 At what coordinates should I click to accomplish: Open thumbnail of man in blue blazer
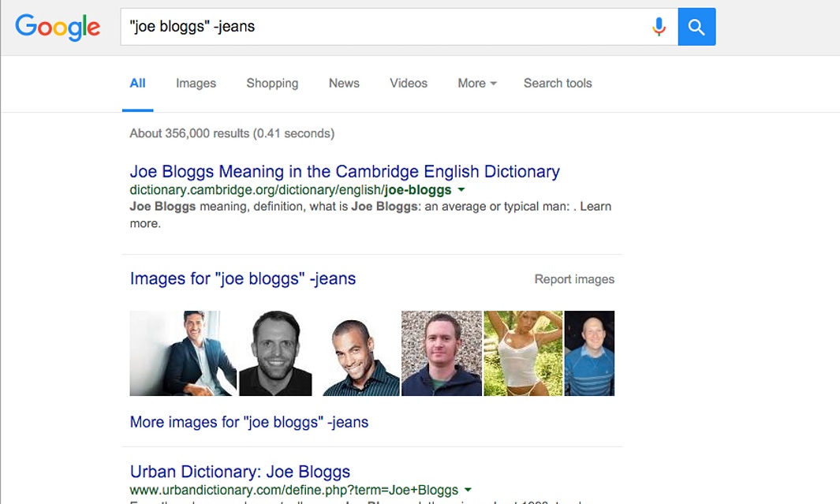[183, 353]
